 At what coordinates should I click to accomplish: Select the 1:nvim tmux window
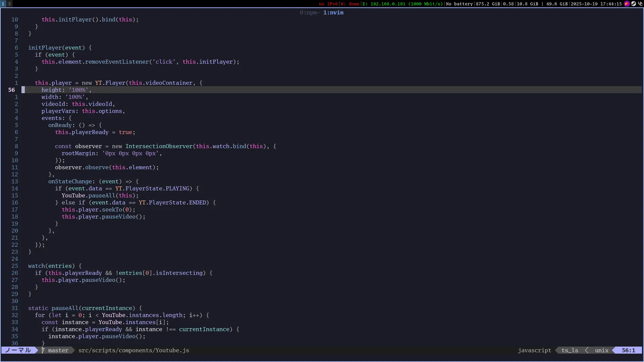[333, 12]
